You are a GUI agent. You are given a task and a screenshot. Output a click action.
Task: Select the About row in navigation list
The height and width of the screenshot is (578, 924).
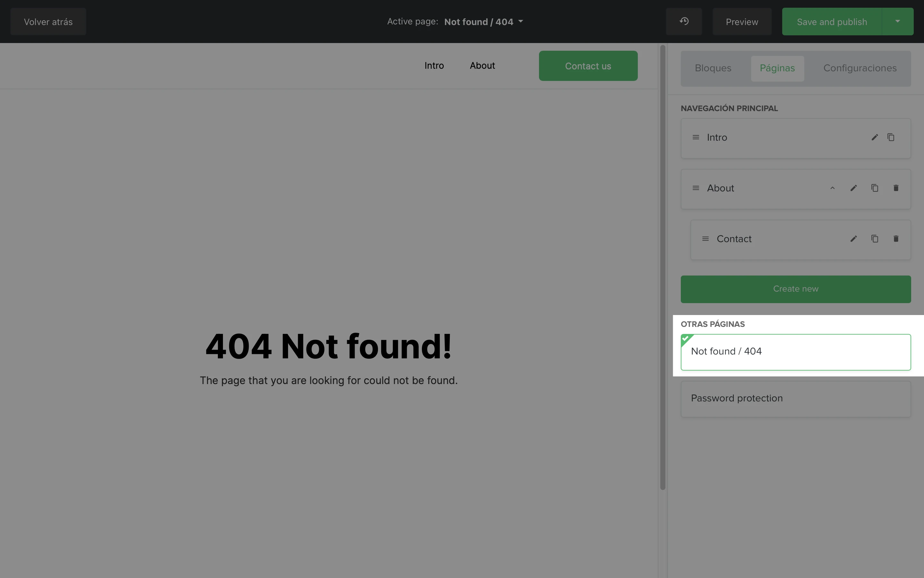[x=796, y=189]
